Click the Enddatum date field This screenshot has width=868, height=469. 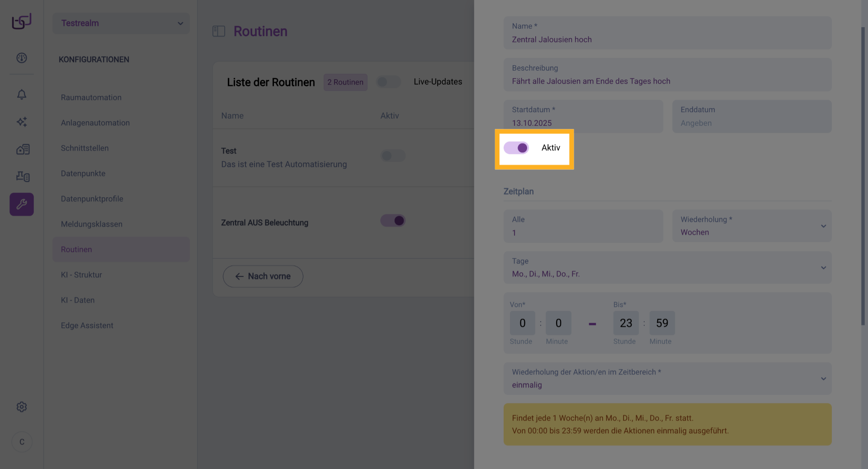[x=751, y=117]
